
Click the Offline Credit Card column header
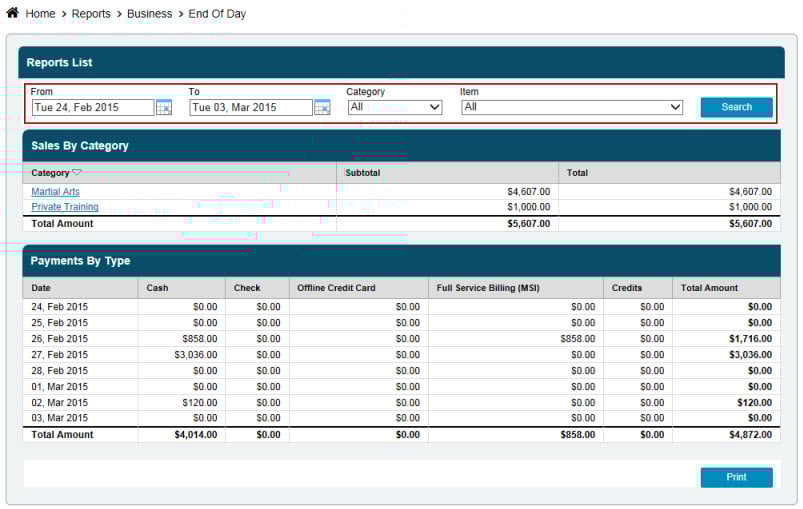(x=336, y=288)
